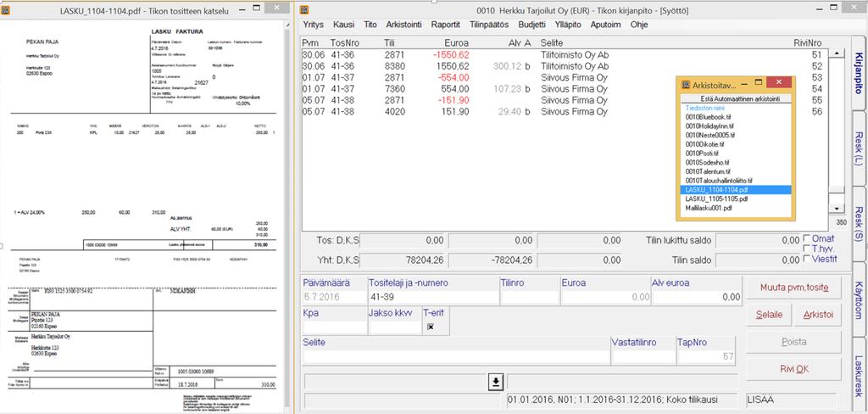Open the Kausi menu
Image resolution: width=868 pixels, height=414 pixels.
344,25
